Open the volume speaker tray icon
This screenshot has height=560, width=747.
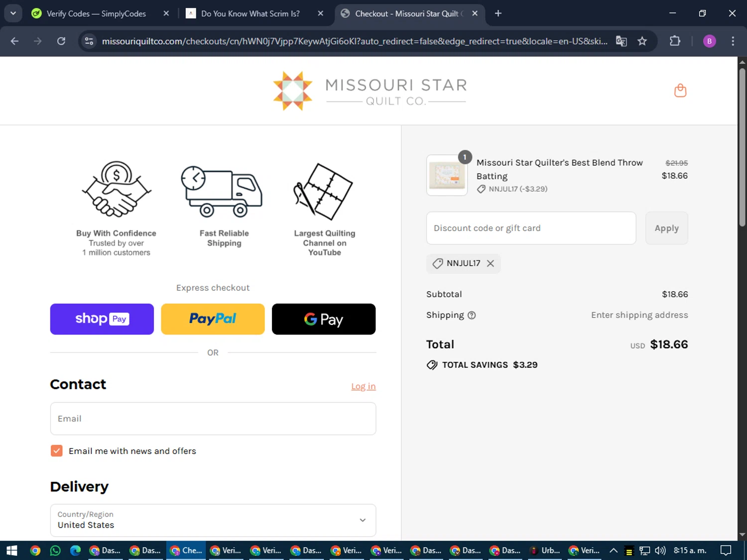click(660, 551)
